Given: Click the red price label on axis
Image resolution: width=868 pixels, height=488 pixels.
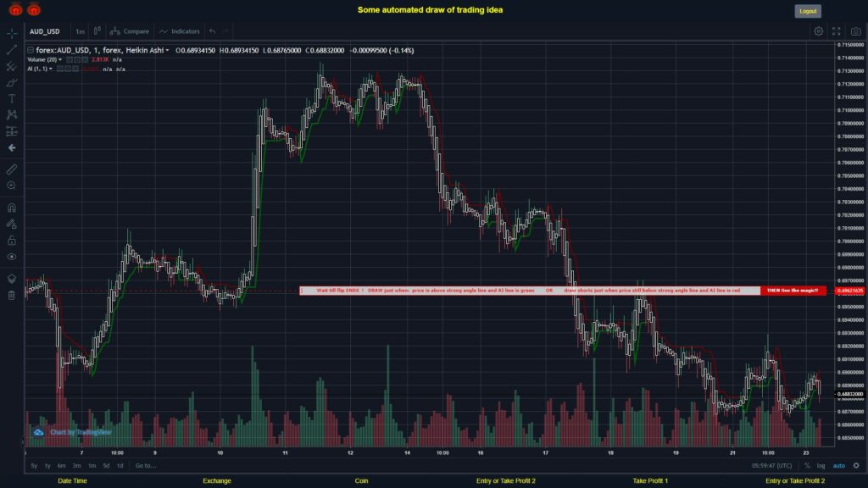Looking at the screenshot, I should click(x=849, y=291).
